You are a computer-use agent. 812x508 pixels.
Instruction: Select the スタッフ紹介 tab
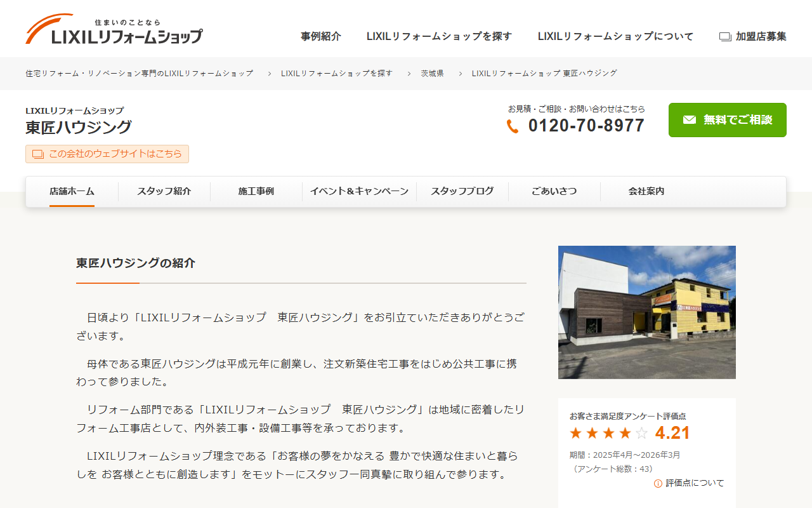coord(164,191)
